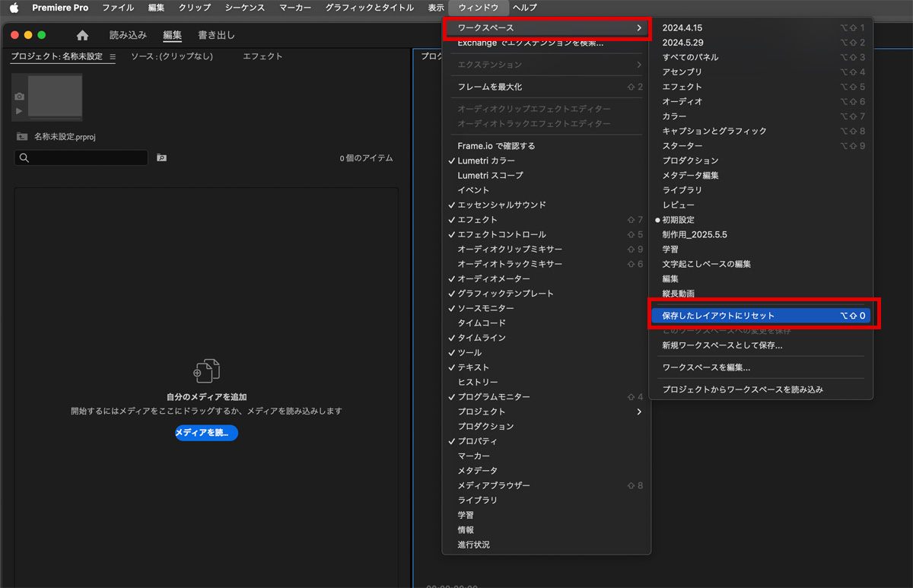This screenshot has height=588, width=913.
Task: Toggle off the エッセンシャルサウンド panel
Action: pyautogui.click(x=501, y=205)
